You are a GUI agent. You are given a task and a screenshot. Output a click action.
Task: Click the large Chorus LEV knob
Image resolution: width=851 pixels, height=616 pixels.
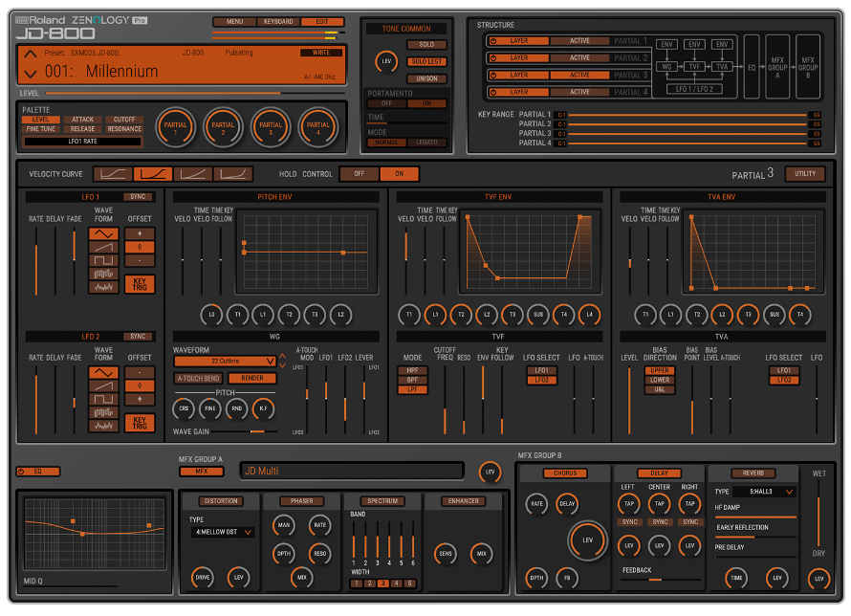587,540
